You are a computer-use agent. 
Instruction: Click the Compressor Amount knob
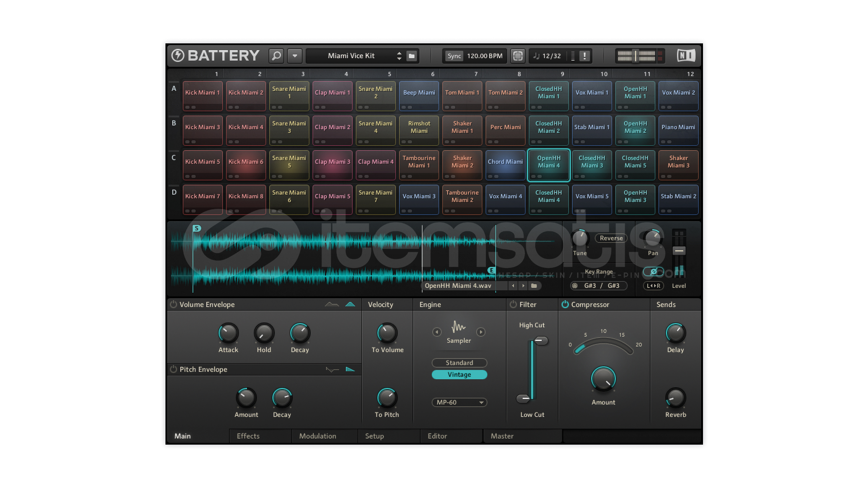[x=604, y=379]
